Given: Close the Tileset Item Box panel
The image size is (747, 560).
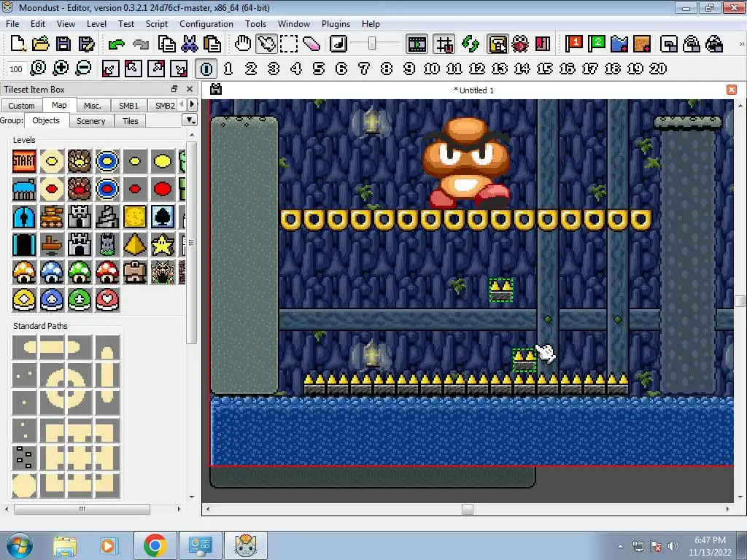Looking at the screenshot, I should (190, 89).
